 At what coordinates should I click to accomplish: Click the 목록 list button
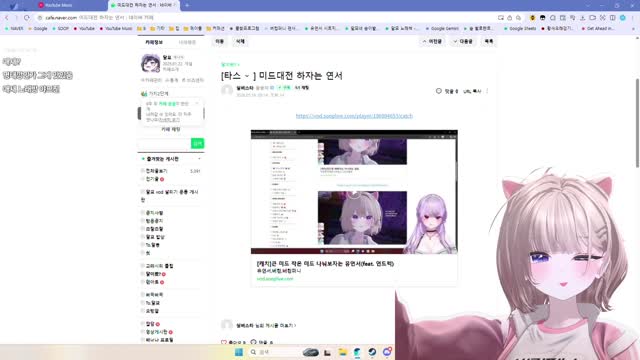(x=489, y=42)
